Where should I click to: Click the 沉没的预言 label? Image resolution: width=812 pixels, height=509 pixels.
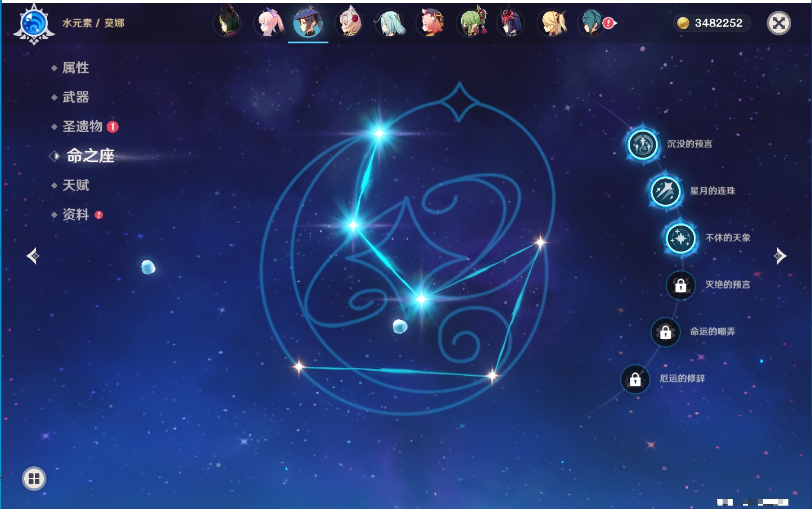689,144
